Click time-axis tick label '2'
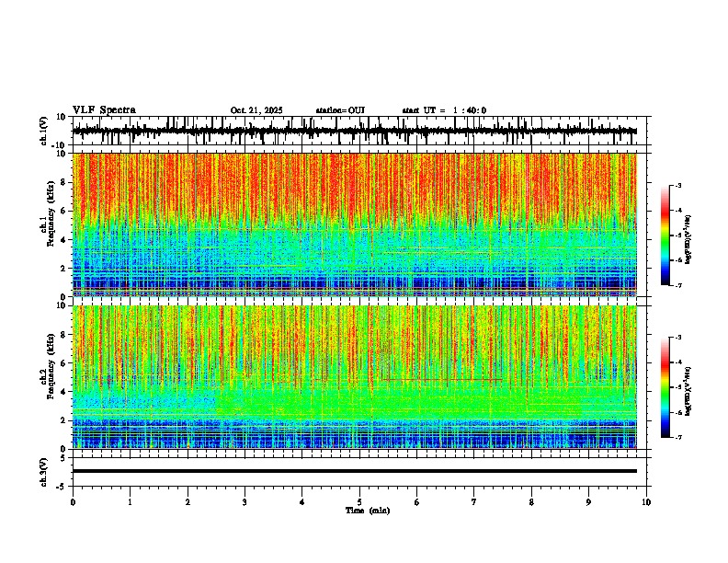This screenshot has height=563, width=728. click(188, 502)
